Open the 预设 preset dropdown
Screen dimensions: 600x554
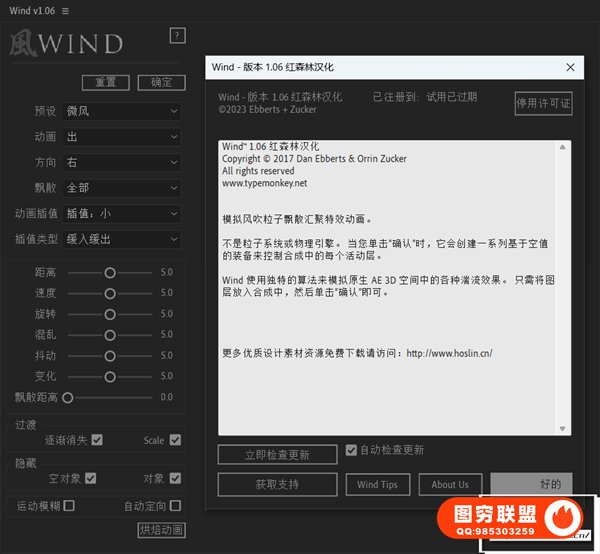tap(121, 111)
